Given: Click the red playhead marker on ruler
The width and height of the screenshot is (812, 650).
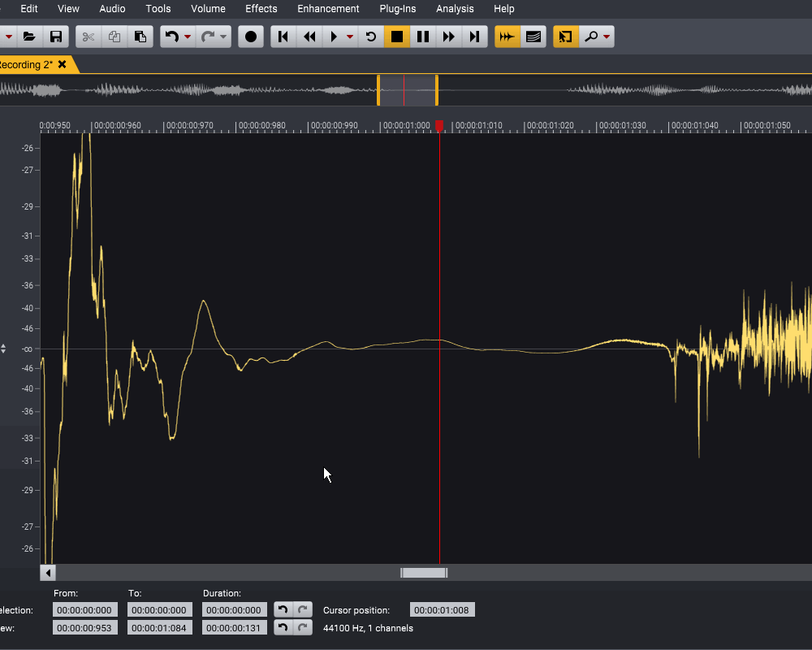Looking at the screenshot, I should pyautogui.click(x=439, y=125).
